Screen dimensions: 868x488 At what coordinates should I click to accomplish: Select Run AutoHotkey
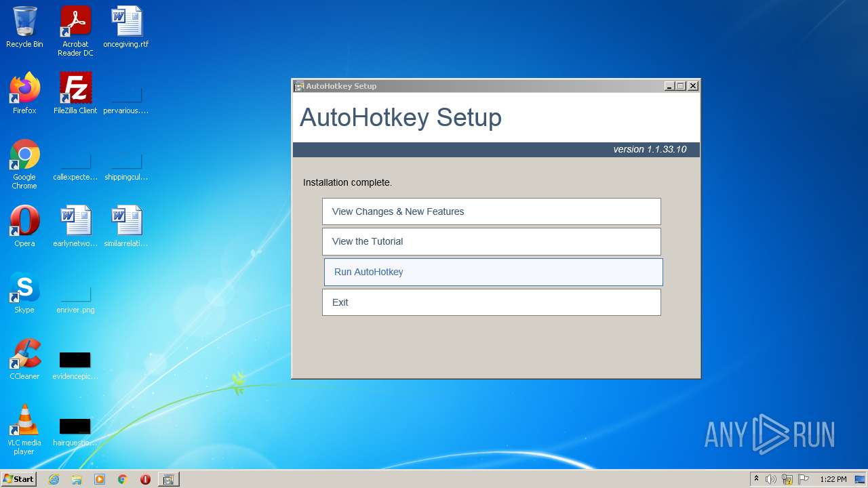point(493,272)
